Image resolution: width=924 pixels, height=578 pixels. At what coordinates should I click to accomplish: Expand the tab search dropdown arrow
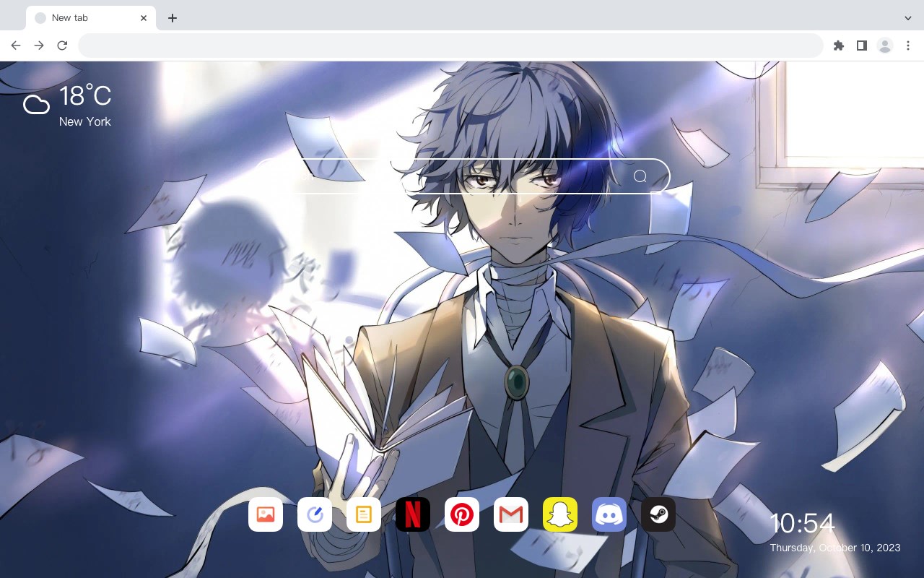(x=908, y=18)
